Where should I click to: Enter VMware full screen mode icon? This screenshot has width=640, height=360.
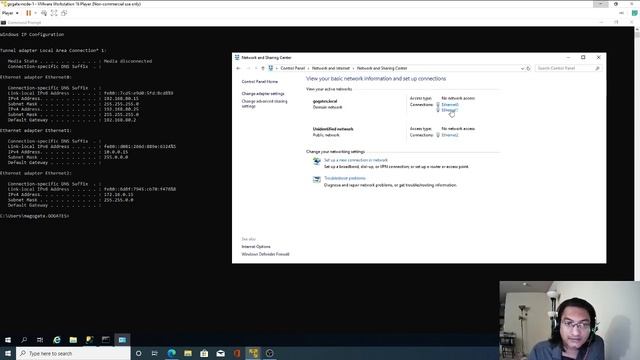click(x=54, y=13)
